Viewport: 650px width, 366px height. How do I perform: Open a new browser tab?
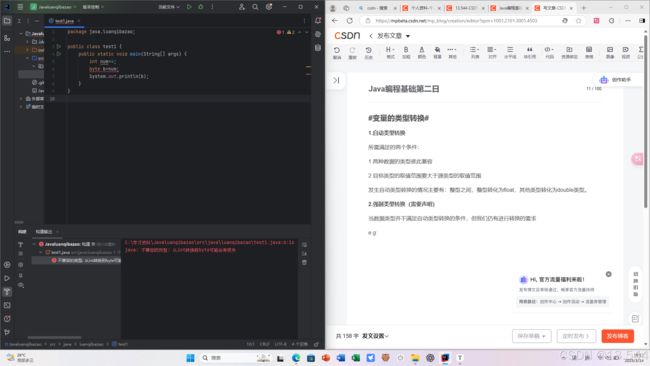(x=584, y=8)
